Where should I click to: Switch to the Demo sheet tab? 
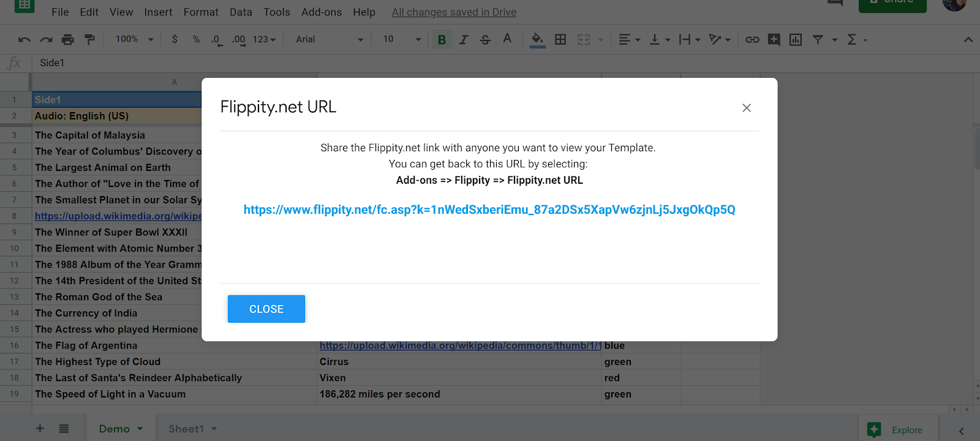coord(121,429)
